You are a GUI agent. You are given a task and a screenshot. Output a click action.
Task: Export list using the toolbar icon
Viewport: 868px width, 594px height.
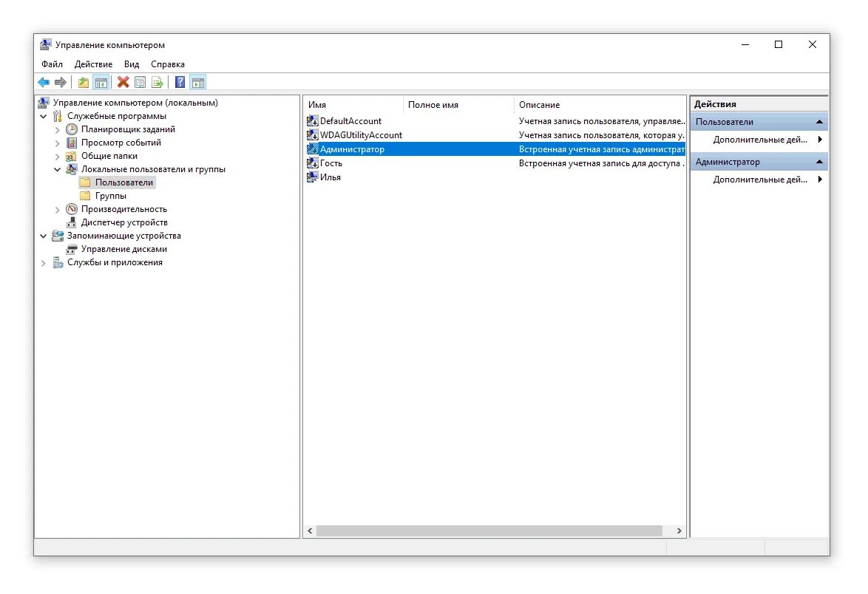(157, 83)
